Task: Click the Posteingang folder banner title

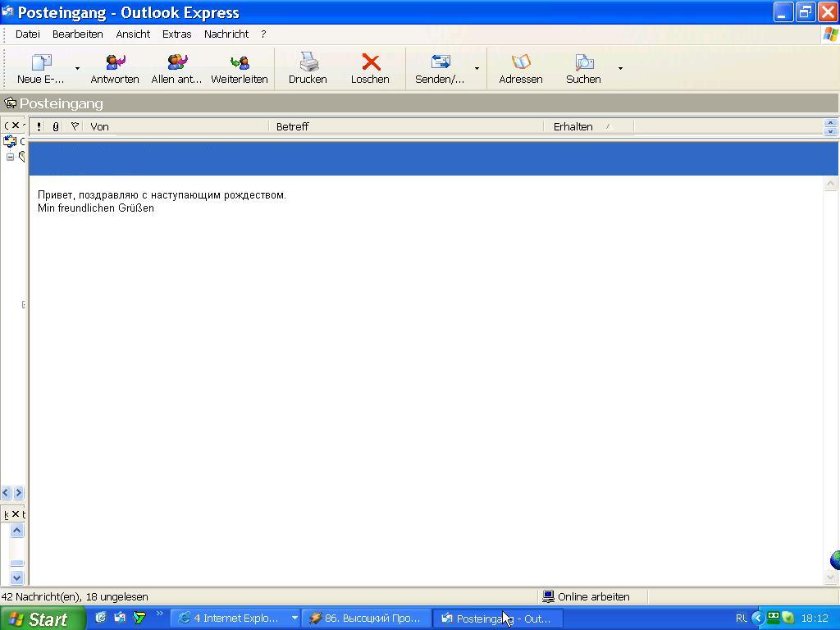Action: tap(61, 103)
